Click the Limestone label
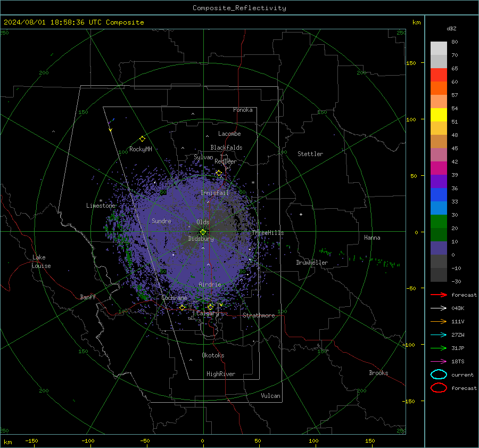Screen dimensions: 479x448 101,206
